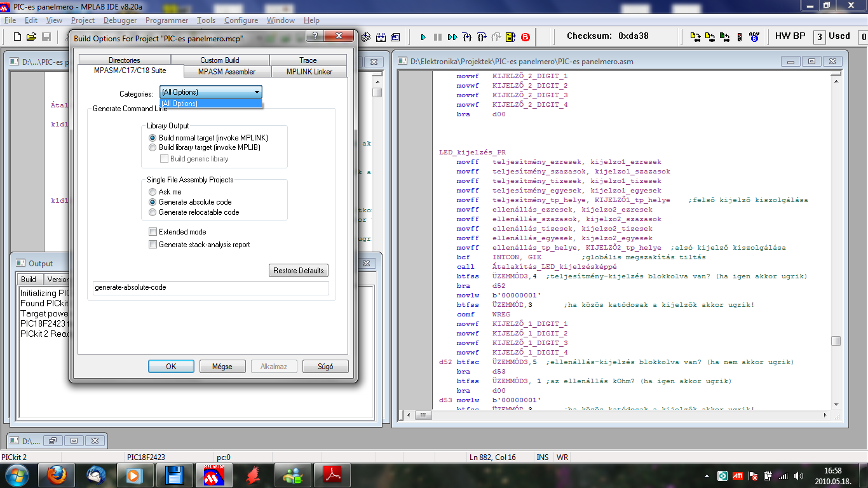Switch to the MPASM Assembler tab
Screen dimensions: 868x488
pos(227,72)
